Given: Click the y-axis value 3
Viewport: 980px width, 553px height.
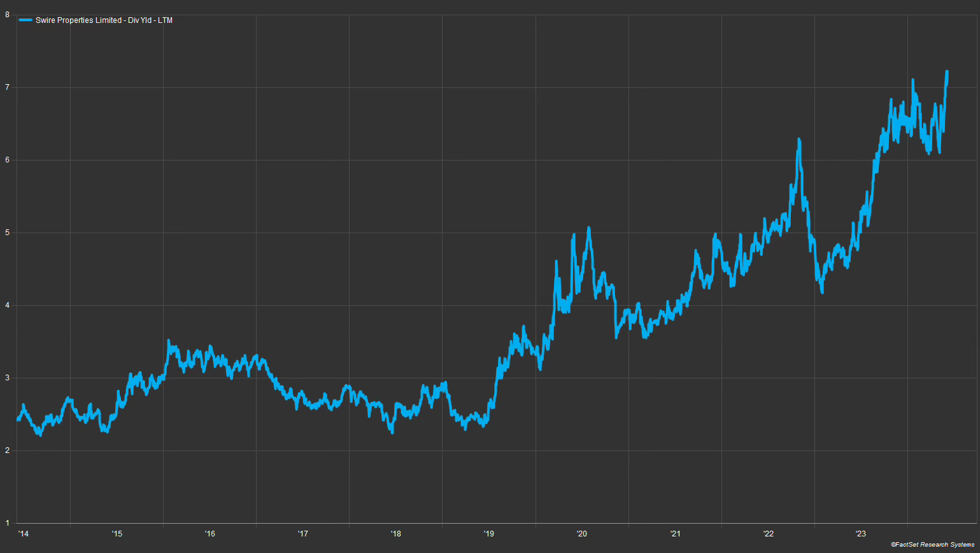Looking at the screenshot, I should click(x=7, y=378).
